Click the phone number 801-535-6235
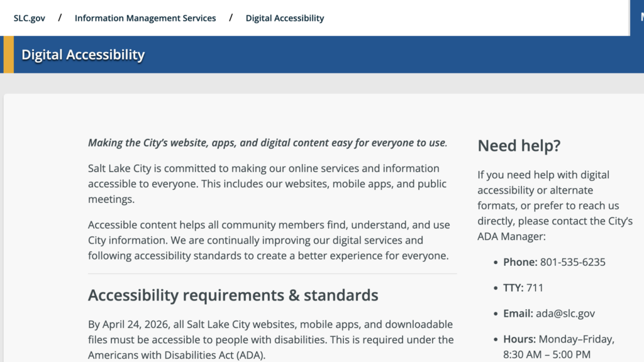 click(x=572, y=262)
